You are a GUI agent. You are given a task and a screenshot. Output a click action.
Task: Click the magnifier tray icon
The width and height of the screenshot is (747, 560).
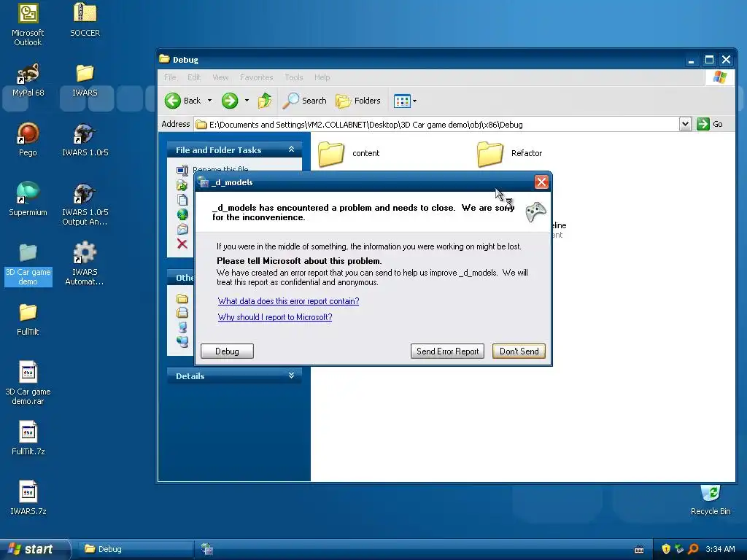click(693, 549)
